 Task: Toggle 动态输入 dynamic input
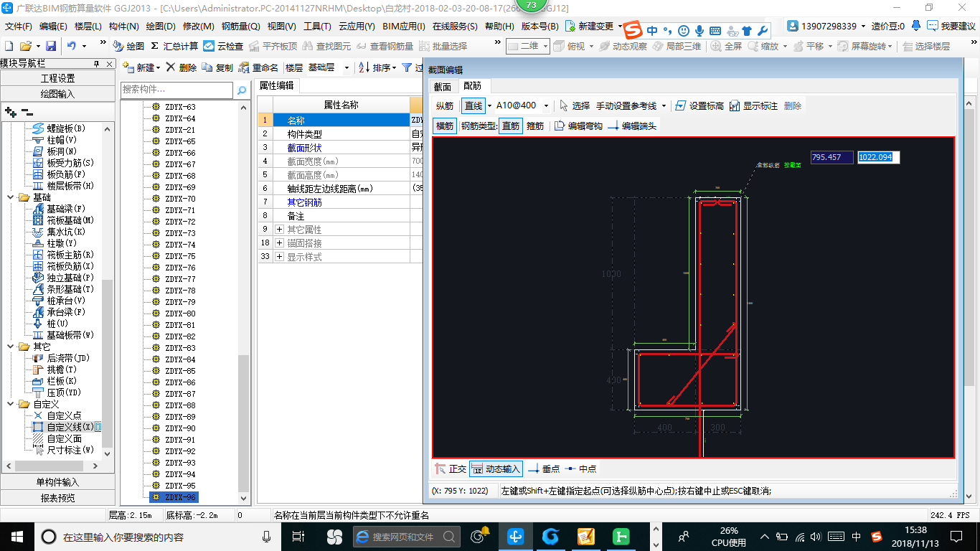tap(496, 468)
